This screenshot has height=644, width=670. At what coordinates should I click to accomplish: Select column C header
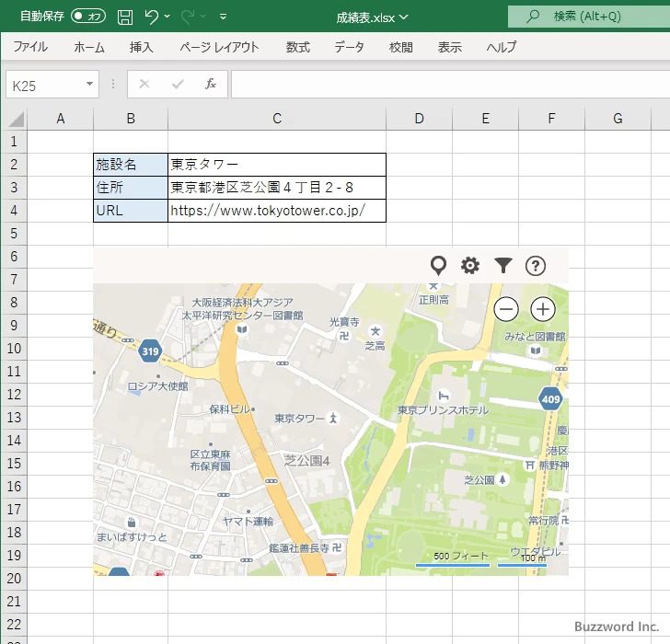coord(277,119)
